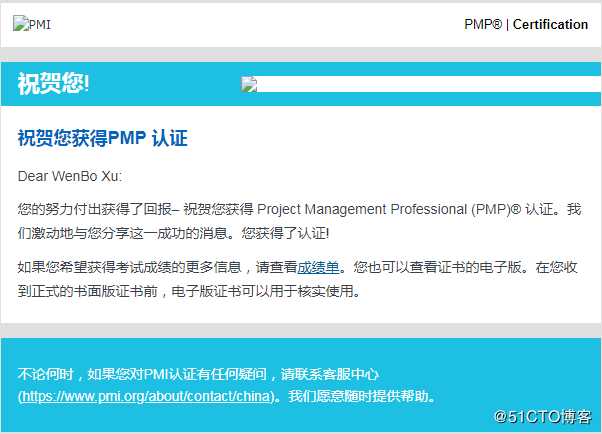Click the 我们愿意随时提供帮助 footer text
This screenshot has width=602, height=434.
click(x=358, y=396)
